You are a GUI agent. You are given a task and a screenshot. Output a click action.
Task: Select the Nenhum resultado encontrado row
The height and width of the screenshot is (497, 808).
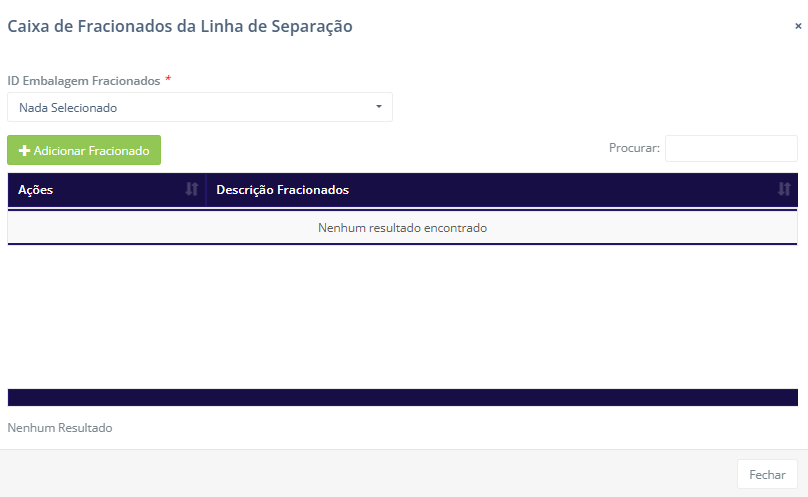[402, 228]
